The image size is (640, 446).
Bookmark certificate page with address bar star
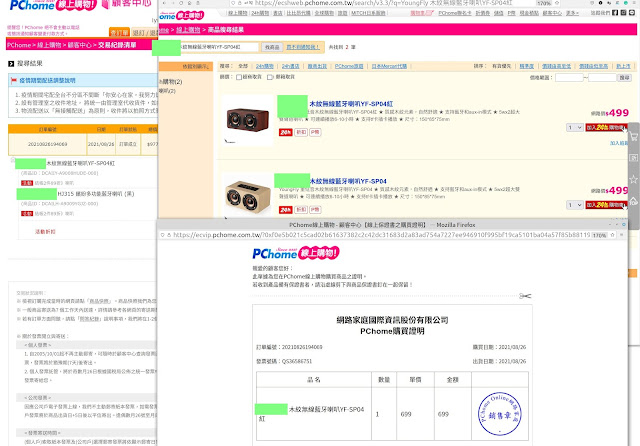point(612,235)
